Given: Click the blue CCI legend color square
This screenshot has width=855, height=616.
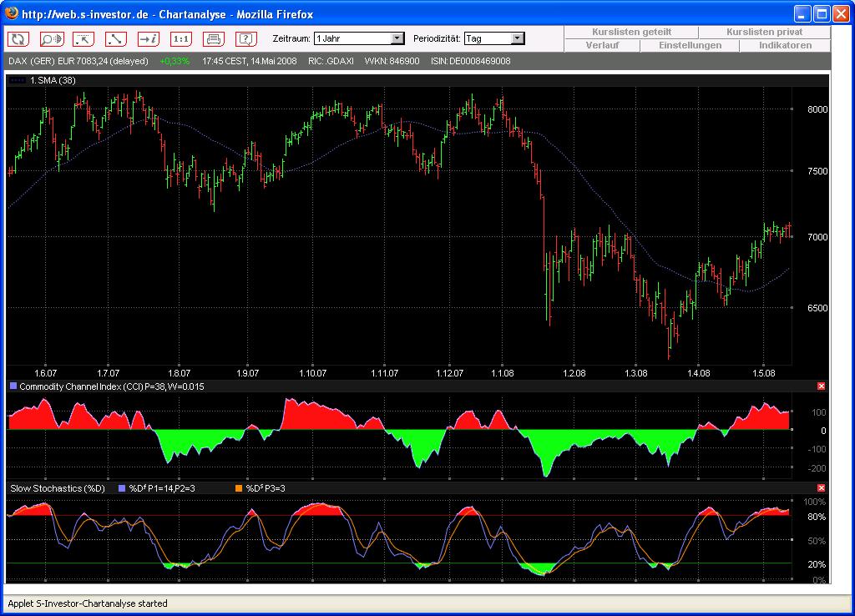Looking at the screenshot, I should [13, 386].
